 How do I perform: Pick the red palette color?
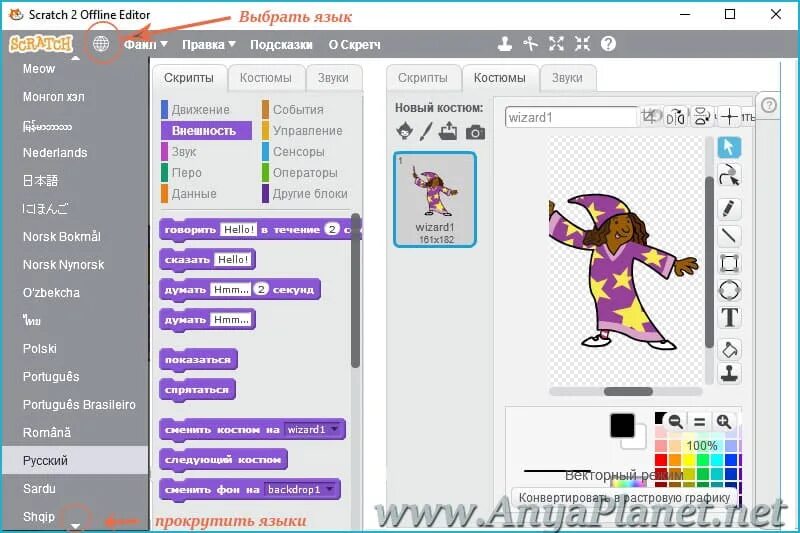[x=661, y=460]
